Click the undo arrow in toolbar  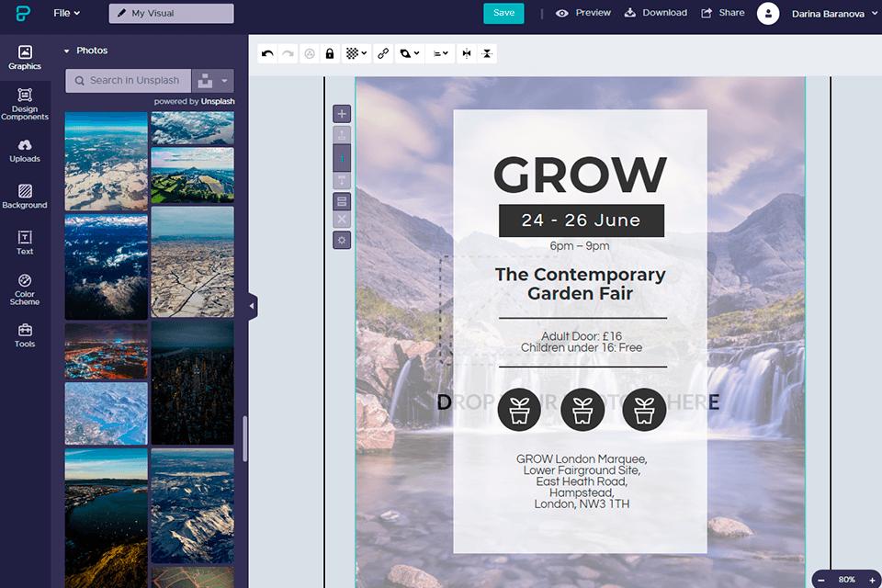tap(267, 54)
